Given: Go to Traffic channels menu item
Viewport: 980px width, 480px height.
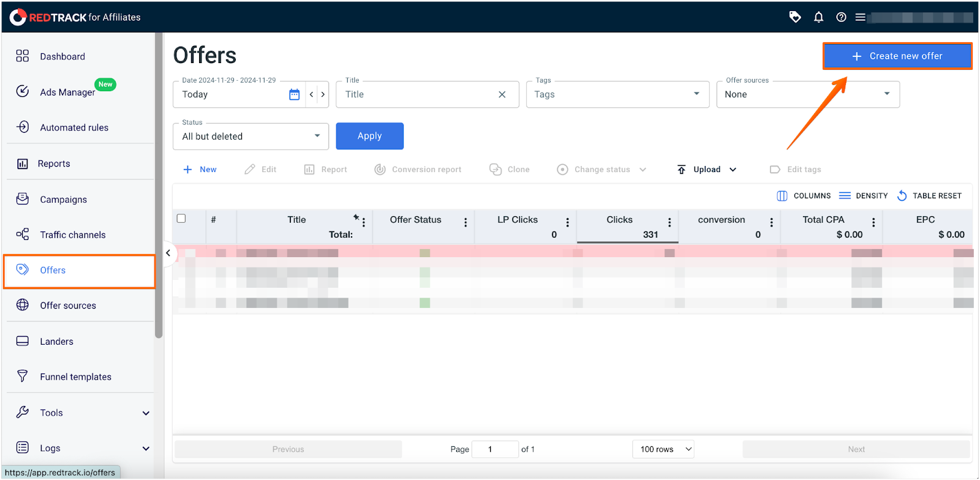Looking at the screenshot, I should tap(72, 235).
